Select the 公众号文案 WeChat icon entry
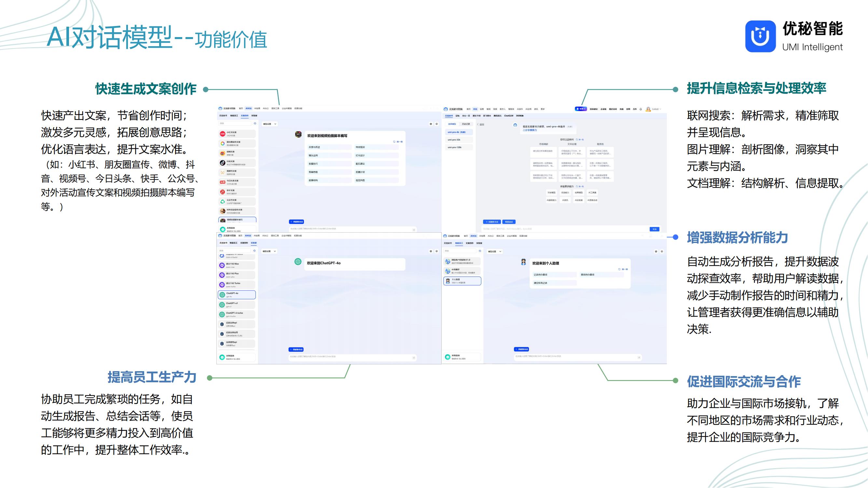Viewport: 868px width, 488px height. point(222,201)
